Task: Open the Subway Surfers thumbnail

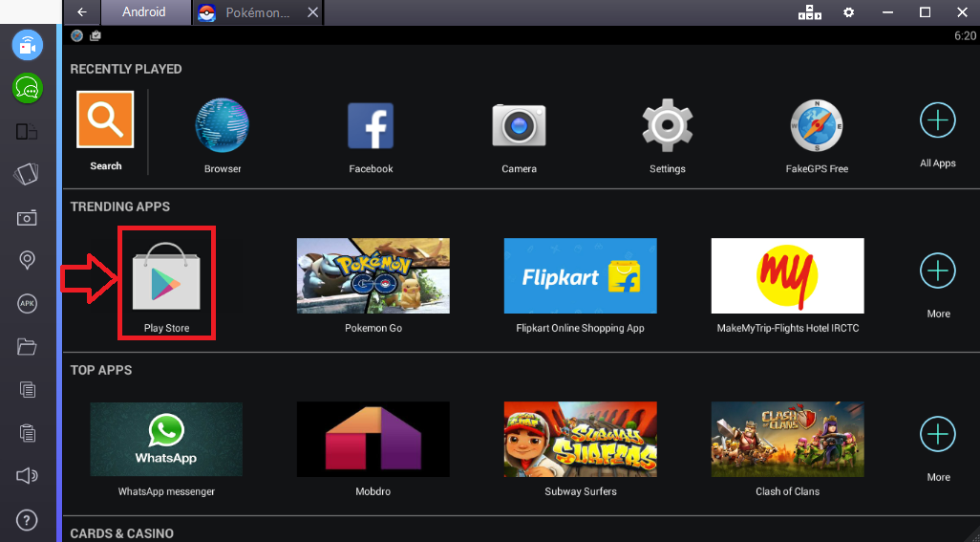Action: coord(580,439)
